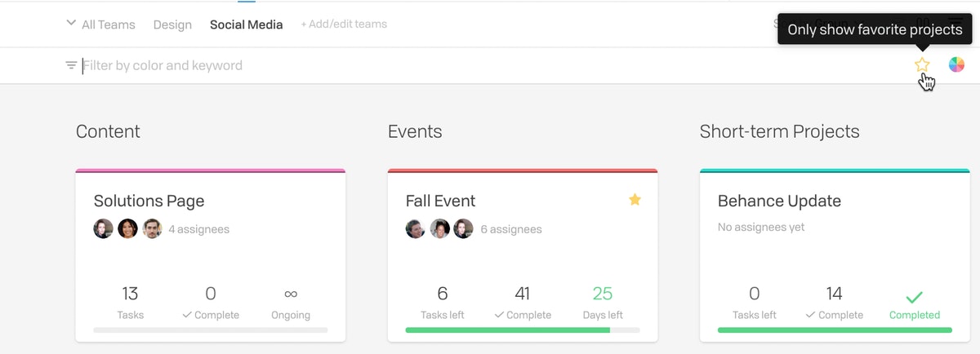Click second assignee avatar on Fall Event
980x354 pixels.
439,229
